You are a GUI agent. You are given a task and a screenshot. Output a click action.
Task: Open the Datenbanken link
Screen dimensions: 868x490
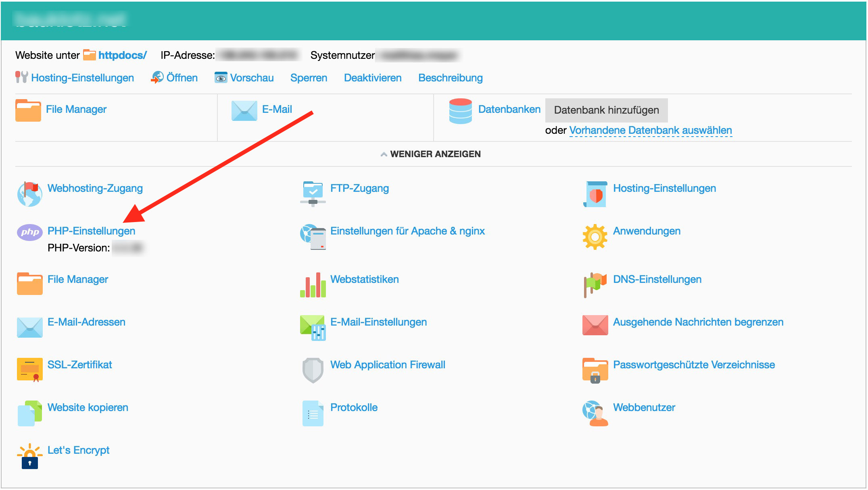pos(509,109)
